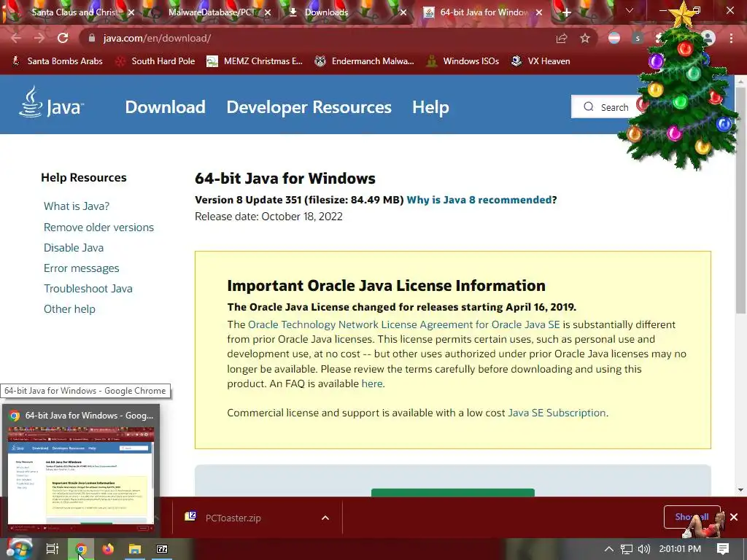The image size is (747, 560).
Task: Click Java SE Subscription link
Action: (557, 413)
